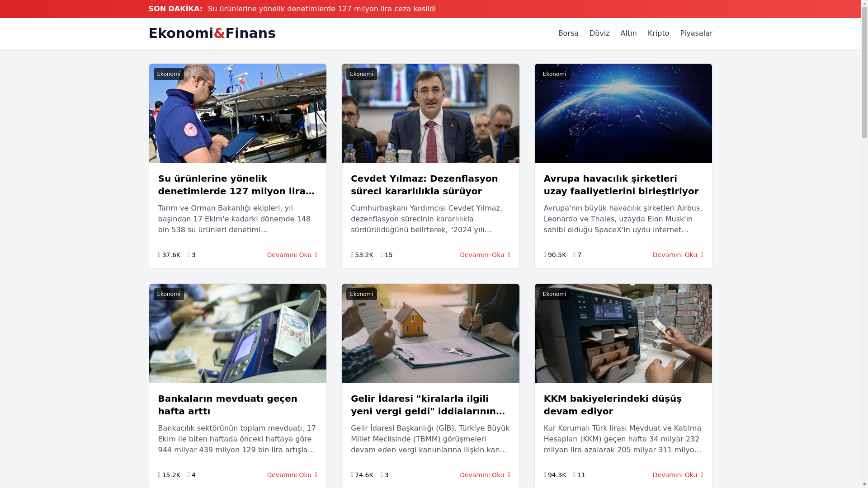Click the Ekonomi&Finans site logo
This screenshot has width=868, height=488.
click(x=212, y=33)
